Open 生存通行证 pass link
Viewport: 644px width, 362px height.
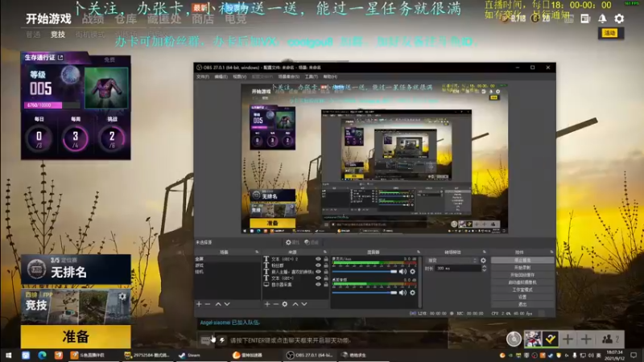pos(43,57)
